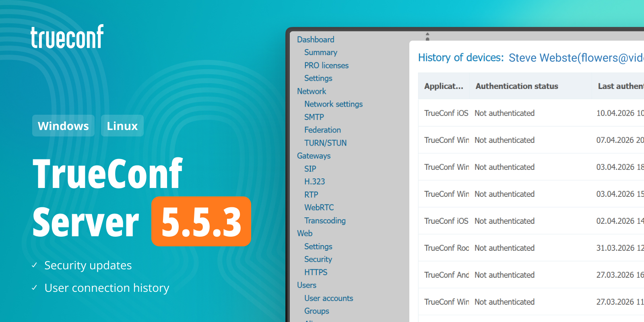Select row dated 10.04.2026
644x322 pixels.
[x=531, y=113]
